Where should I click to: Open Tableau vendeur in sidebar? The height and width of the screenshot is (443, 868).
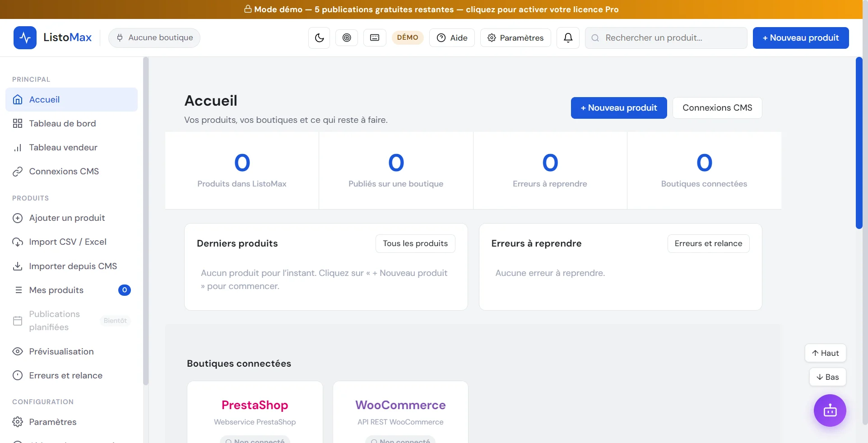pyautogui.click(x=71, y=148)
